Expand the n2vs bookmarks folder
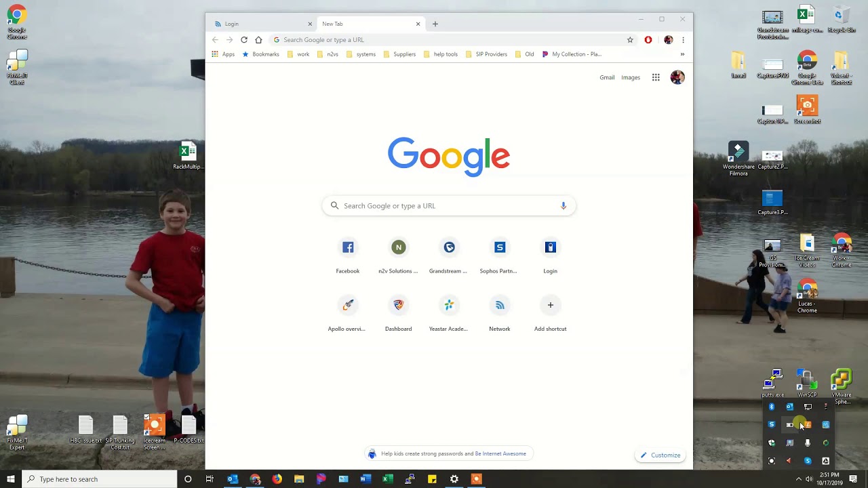868x488 pixels. coord(328,54)
